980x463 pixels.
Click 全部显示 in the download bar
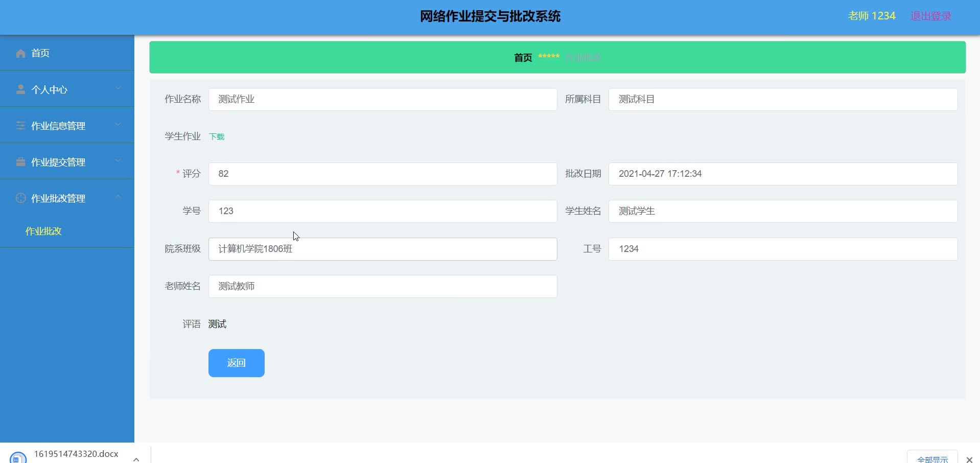[932, 459]
